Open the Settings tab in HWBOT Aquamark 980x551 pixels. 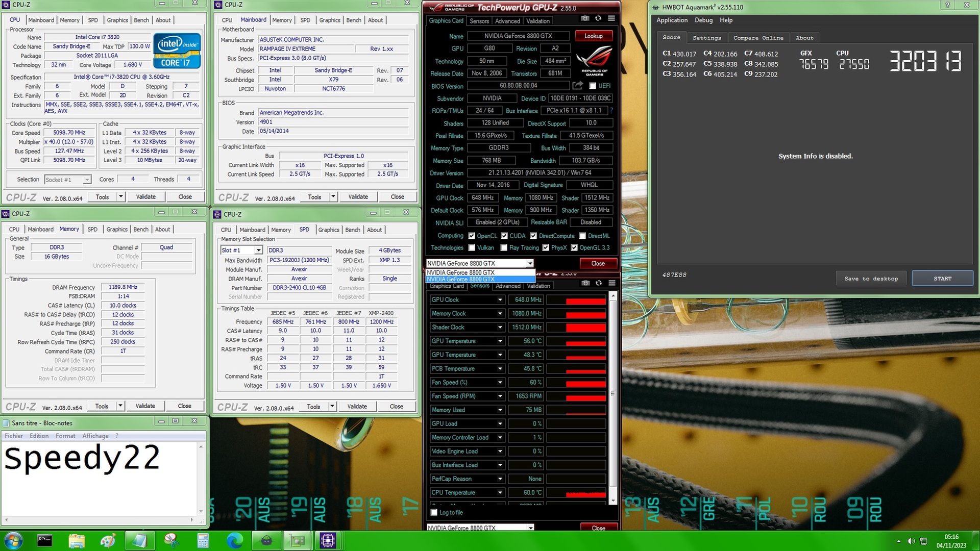707,38
